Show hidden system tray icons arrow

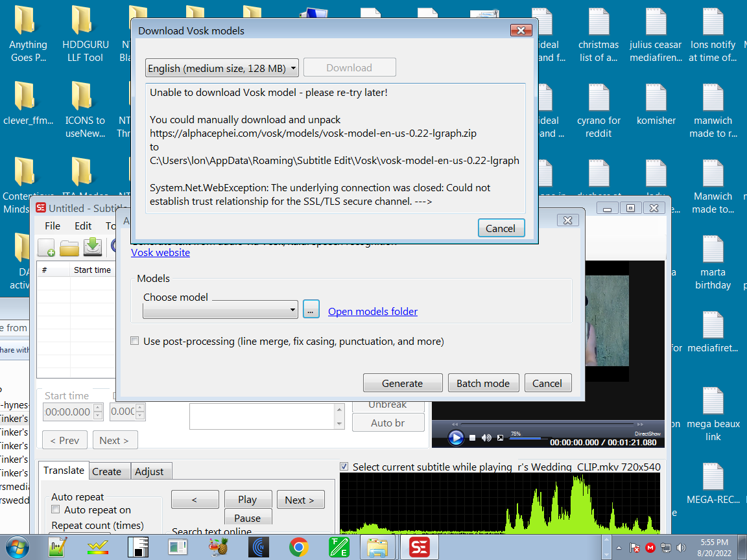point(619,548)
